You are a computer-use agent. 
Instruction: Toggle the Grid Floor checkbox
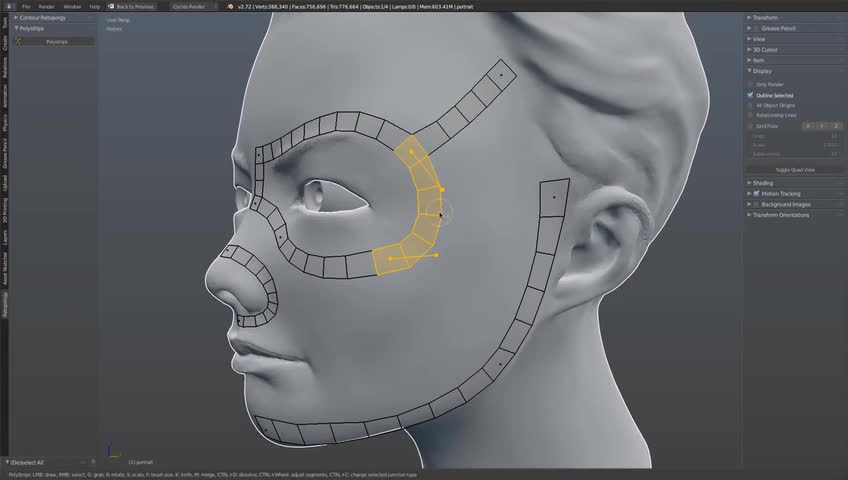coord(751,126)
